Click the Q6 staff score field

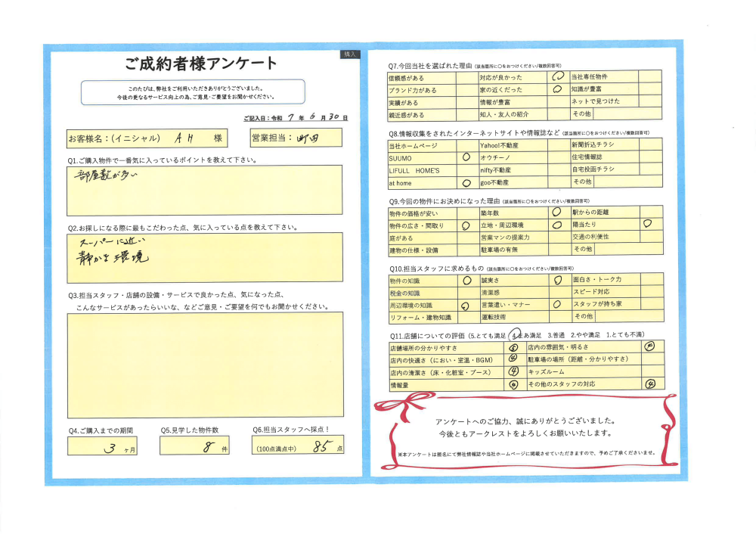point(298,447)
